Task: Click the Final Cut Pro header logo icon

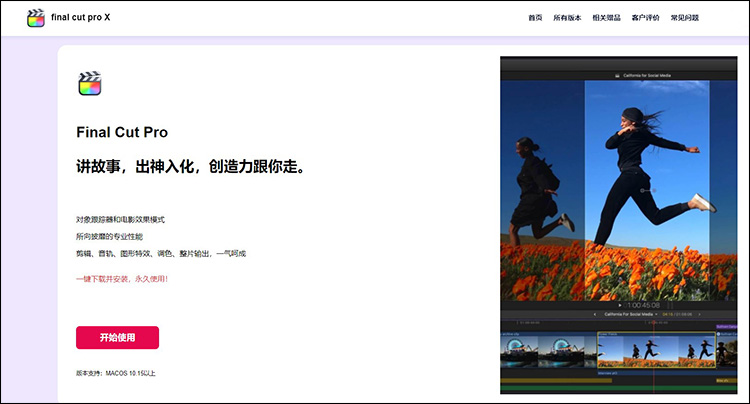Action: point(36,18)
